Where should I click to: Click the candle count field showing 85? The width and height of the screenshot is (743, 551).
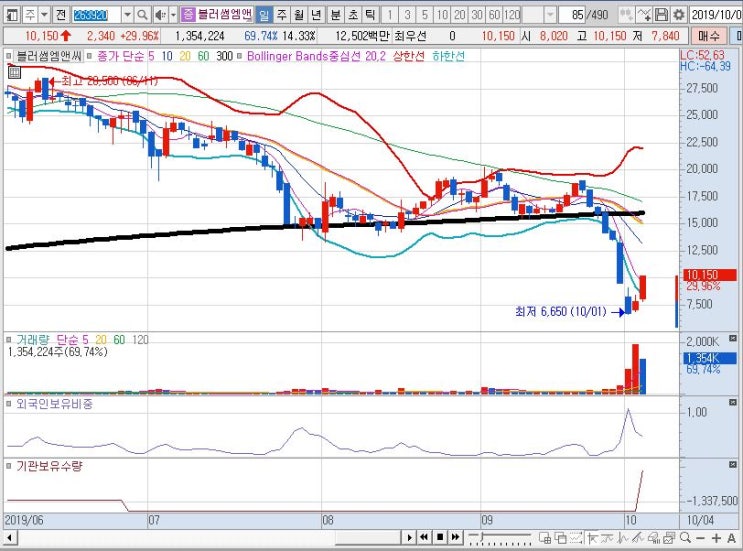tap(572, 15)
